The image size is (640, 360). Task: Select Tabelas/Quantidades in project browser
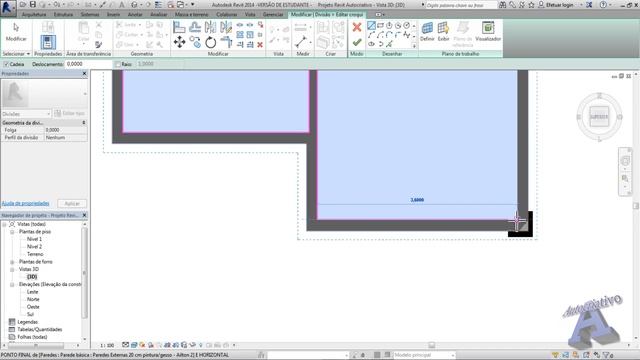40,329
